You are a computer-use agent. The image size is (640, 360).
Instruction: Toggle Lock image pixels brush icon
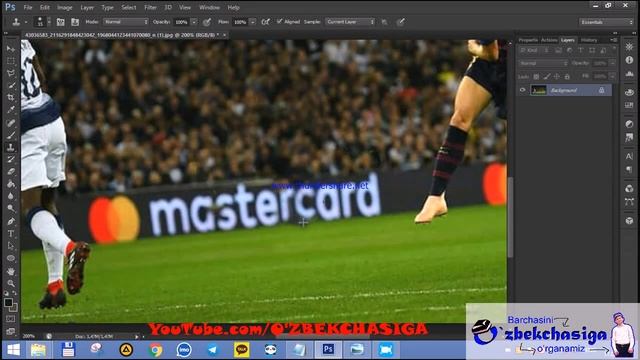[x=547, y=76]
